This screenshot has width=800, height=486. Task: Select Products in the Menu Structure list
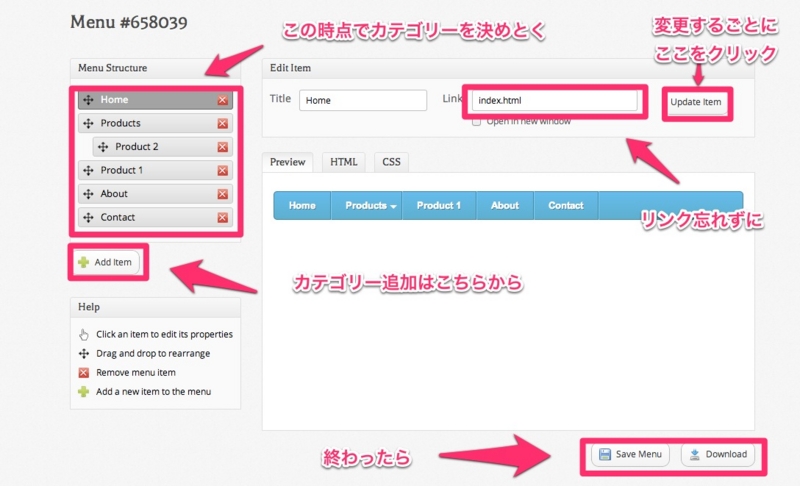coord(155,123)
